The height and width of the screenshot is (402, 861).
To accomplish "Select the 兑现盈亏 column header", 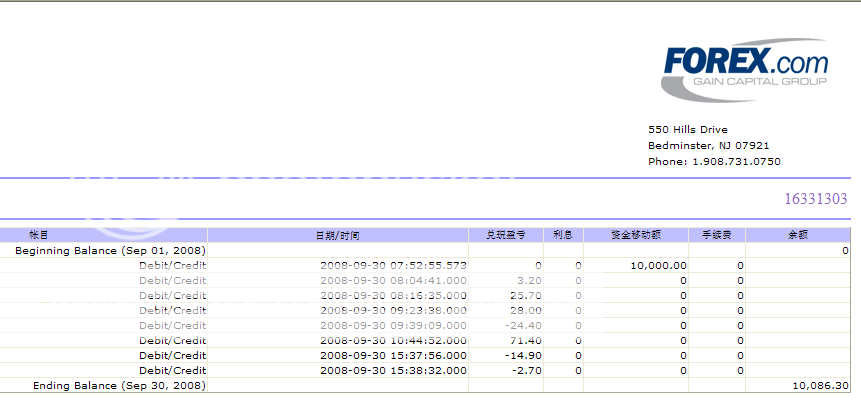I will [x=505, y=235].
